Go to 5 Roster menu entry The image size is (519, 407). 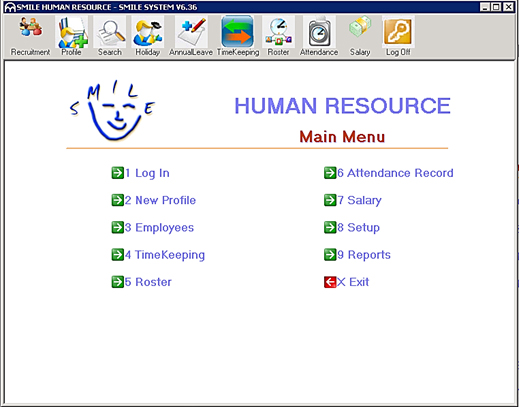pyautogui.click(x=141, y=282)
